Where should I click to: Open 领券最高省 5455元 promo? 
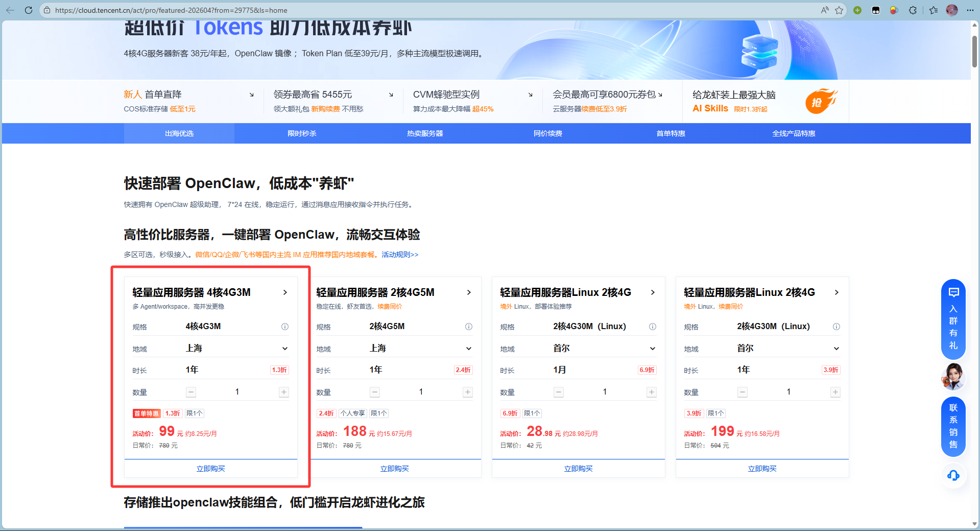[x=333, y=101]
